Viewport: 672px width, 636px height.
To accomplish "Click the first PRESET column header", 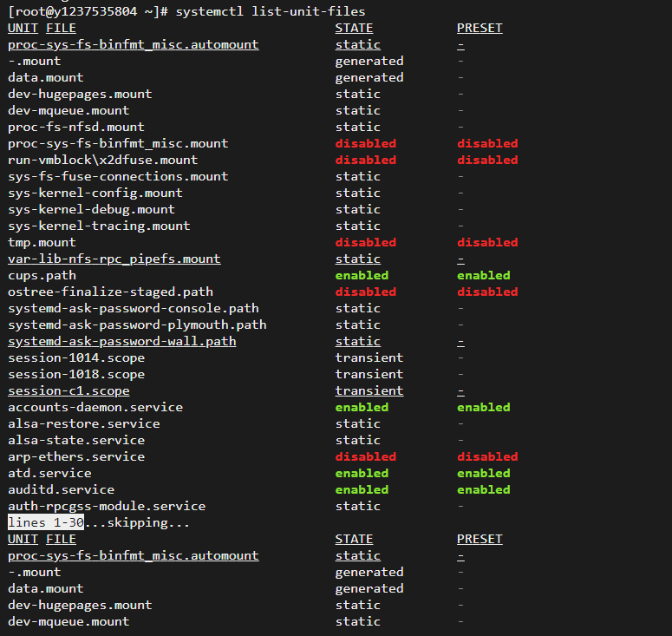I will point(480,29).
